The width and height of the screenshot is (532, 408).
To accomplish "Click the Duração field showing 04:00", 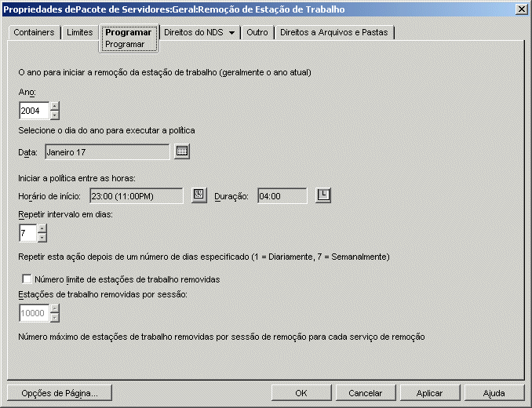I will [x=282, y=196].
